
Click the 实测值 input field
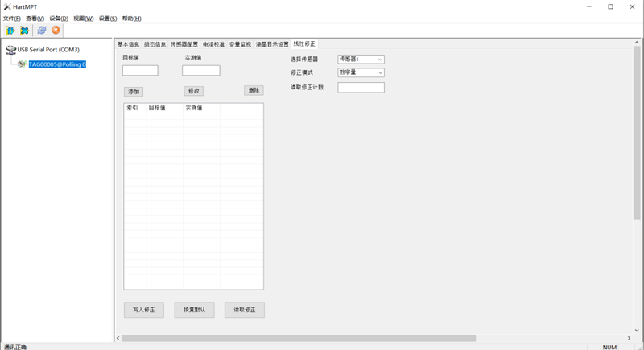click(x=200, y=71)
